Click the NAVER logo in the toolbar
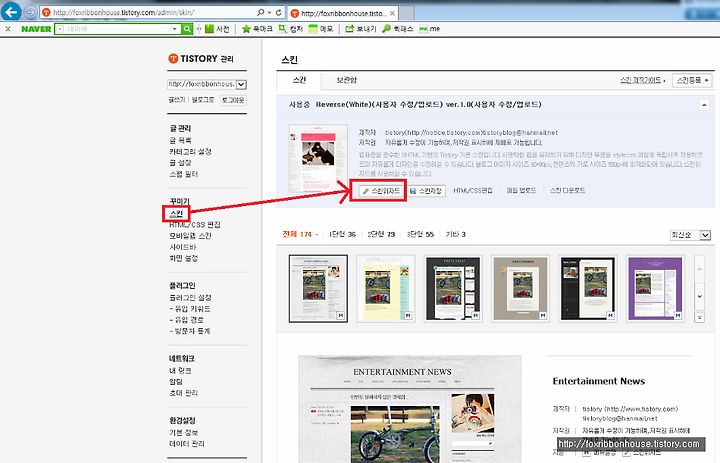Viewport: 720px width, 463px height. click(36, 29)
